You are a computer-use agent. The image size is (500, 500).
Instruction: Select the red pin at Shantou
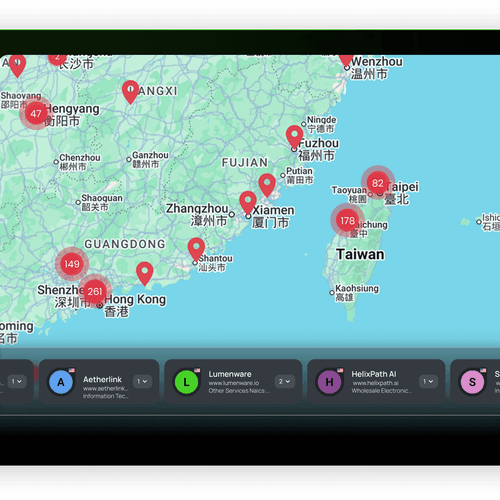click(x=196, y=249)
